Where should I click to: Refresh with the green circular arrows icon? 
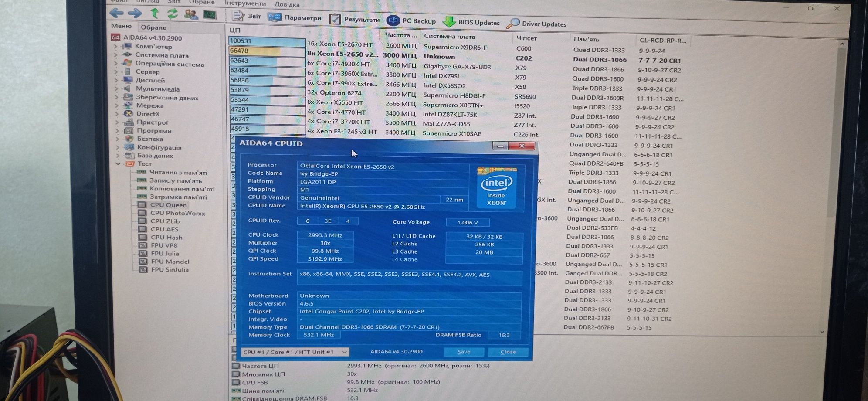pyautogui.click(x=172, y=14)
